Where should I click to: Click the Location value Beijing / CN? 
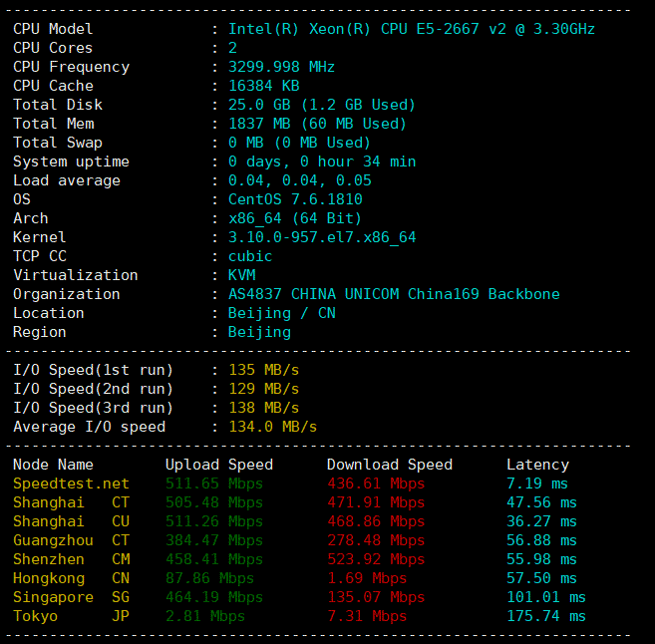[x=281, y=313]
